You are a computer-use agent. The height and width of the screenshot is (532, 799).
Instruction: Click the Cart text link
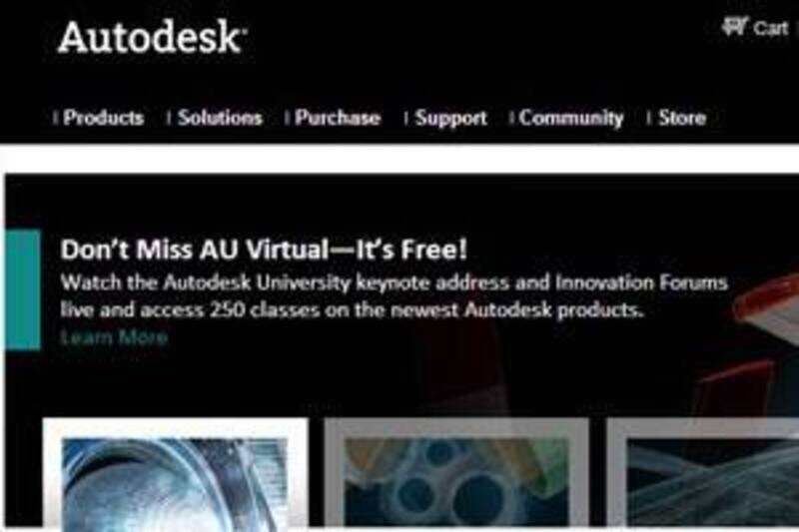click(771, 28)
